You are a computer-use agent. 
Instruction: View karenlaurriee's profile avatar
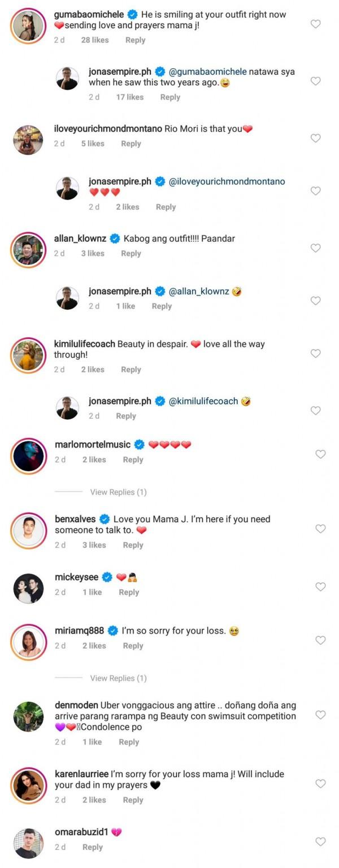tap(28, 784)
